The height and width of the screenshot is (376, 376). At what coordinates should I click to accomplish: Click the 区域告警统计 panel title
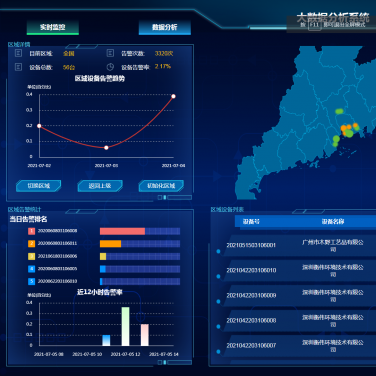pos(24,209)
